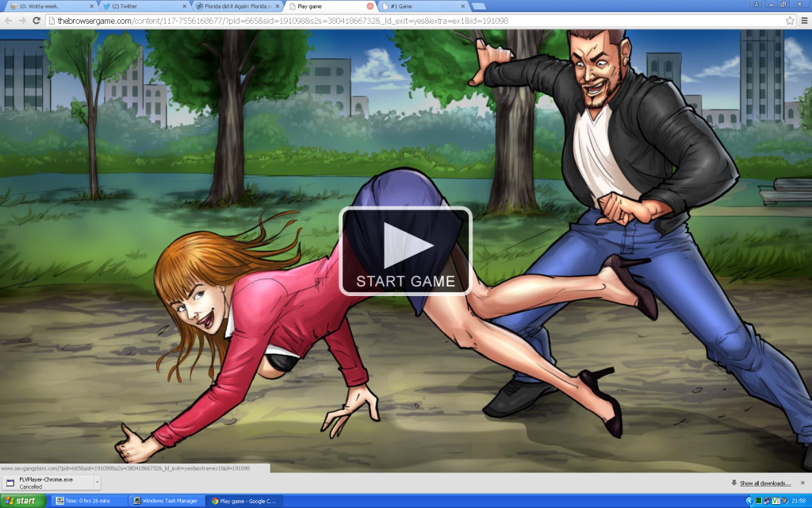This screenshot has height=508, width=812.
Task: Click the browser back arrow
Action: (x=8, y=21)
